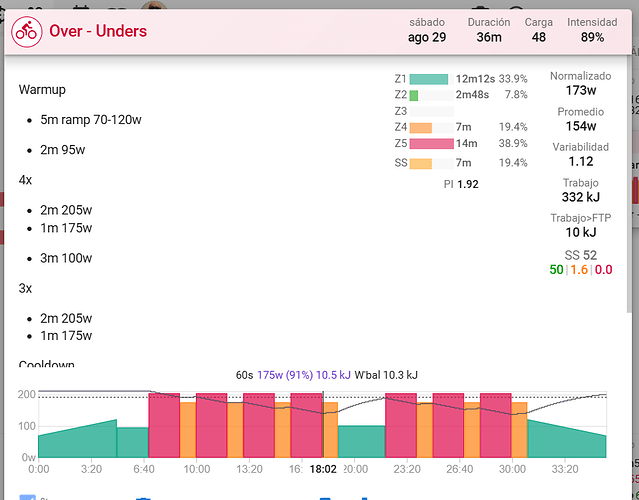This screenshot has width=639, height=500.
Task: Click the green "50" score value
Action: 556,270
